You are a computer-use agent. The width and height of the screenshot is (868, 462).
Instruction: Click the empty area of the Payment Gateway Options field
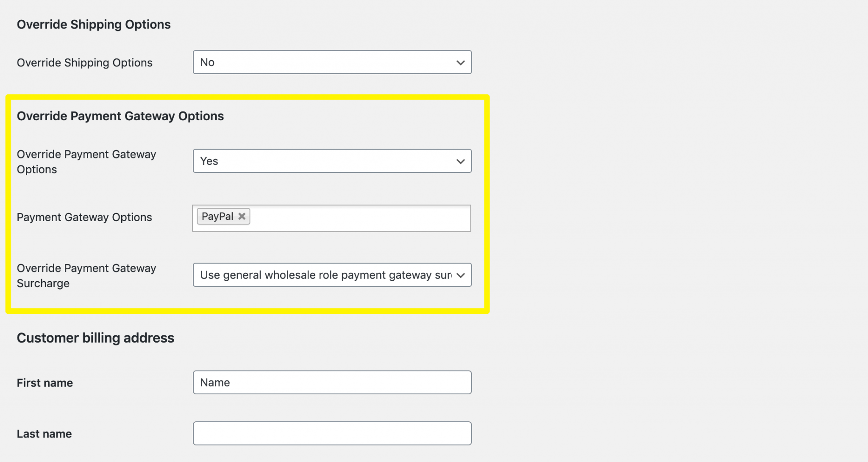point(360,219)
